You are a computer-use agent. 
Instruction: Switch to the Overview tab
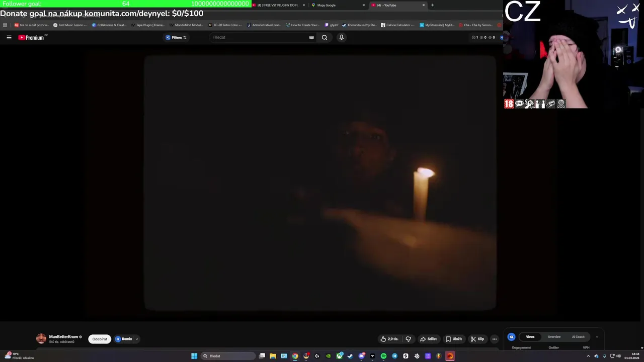(554, 337)
